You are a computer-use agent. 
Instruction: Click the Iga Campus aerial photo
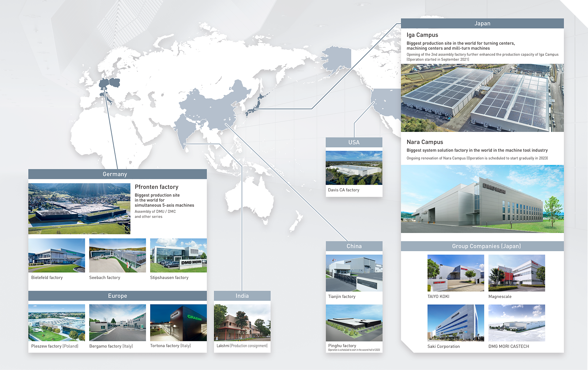482,98
